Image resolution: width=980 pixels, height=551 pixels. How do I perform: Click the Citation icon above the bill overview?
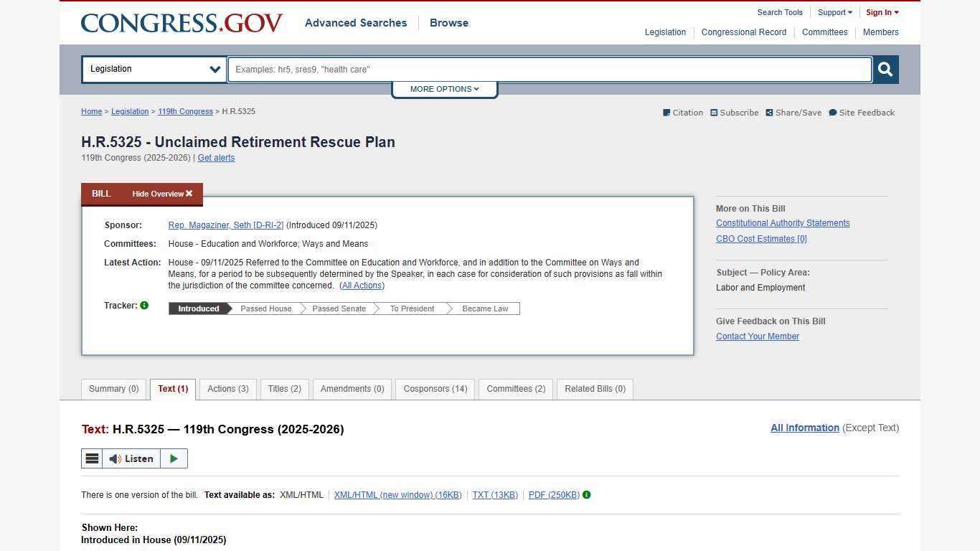pos(667,113)
